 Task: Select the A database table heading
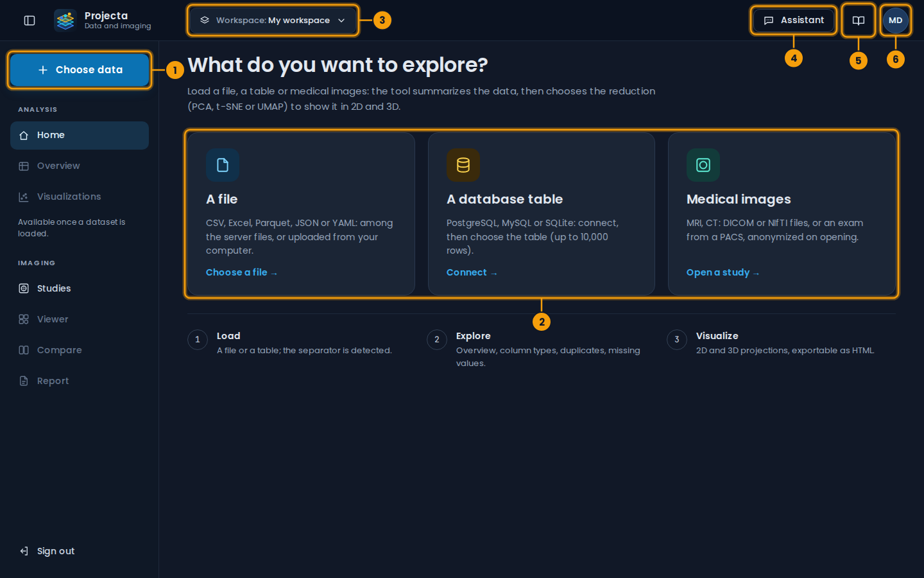coord(505,200)
